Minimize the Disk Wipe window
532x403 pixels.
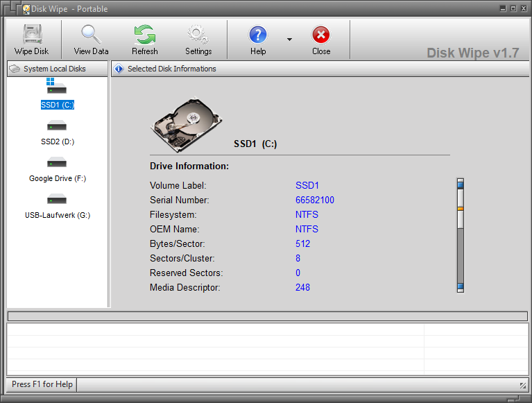[x=503, y=8]
